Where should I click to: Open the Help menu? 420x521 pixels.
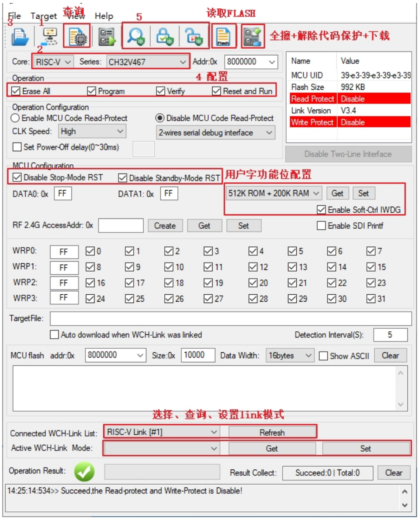[x=104, y=16]
